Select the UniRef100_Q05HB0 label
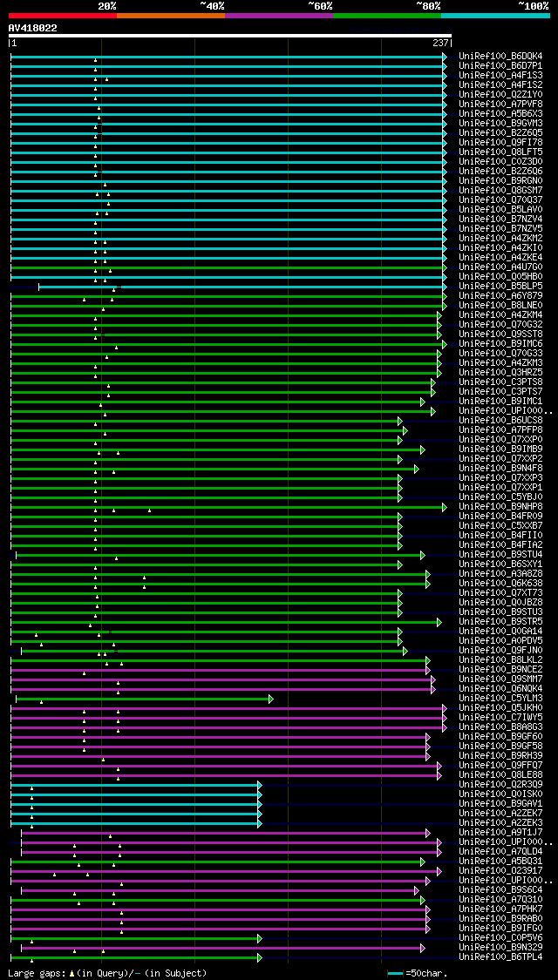 500,276
